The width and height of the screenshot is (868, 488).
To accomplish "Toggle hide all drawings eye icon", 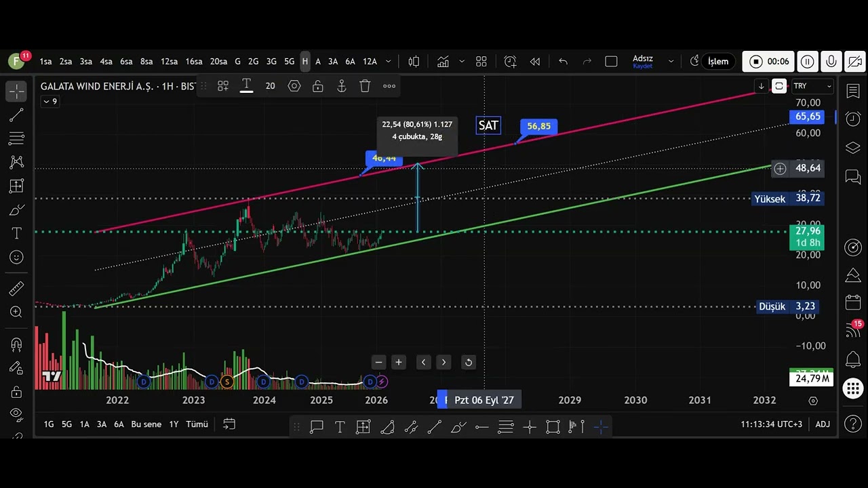I will point(16,415).
